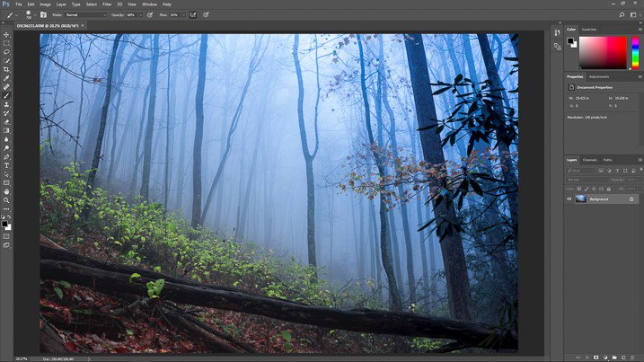Switch to the Swatches tab
The image size is (644, 362).
589,30
